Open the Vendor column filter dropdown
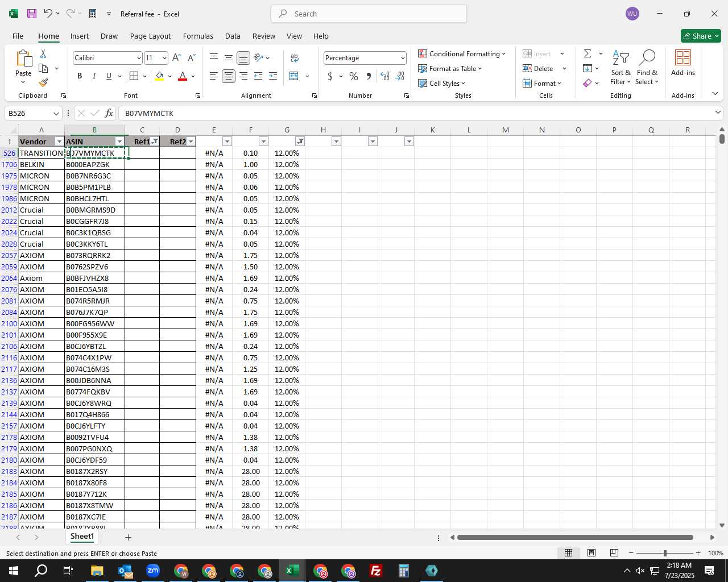The height and width of the screenshot is (582, 728). coord(59,142)
